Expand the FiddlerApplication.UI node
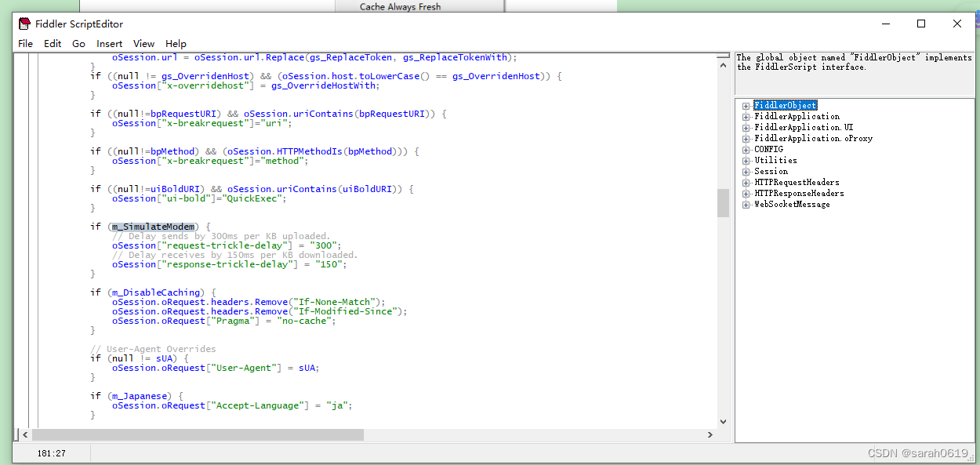Viewport: 980px width, 465px height. click(746, 127)
